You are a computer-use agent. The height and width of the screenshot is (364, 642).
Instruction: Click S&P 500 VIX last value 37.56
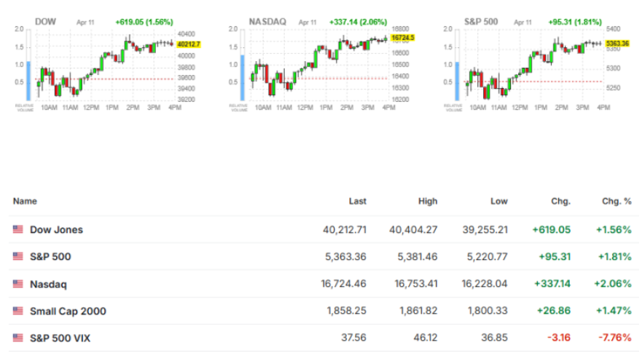point(353,338)
